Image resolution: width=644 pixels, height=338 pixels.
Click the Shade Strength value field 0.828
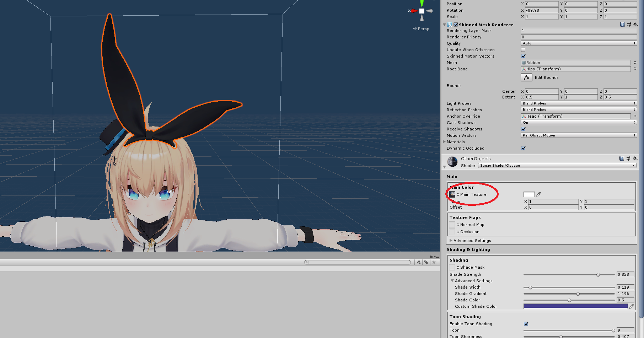(x=625, y=274)
